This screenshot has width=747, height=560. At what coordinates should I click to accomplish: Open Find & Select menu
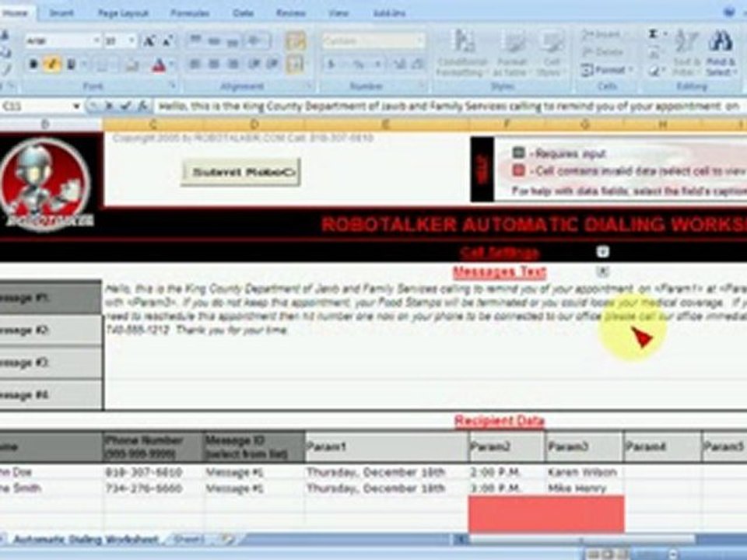click(721, 52)
